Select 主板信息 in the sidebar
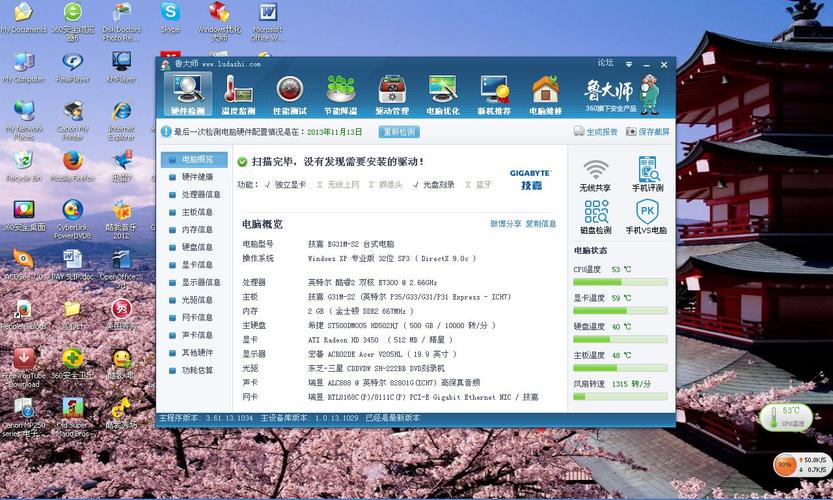Viewport: 833px width, 500px height. tap(194, 212)
